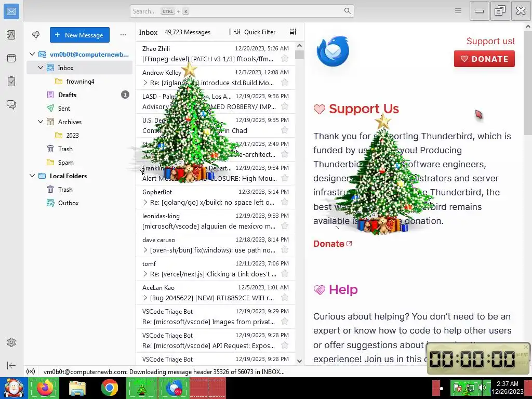The width and height of the screenshot is (532, 399).
Task: Star the Andrew Kelley message
Action: 285,83
